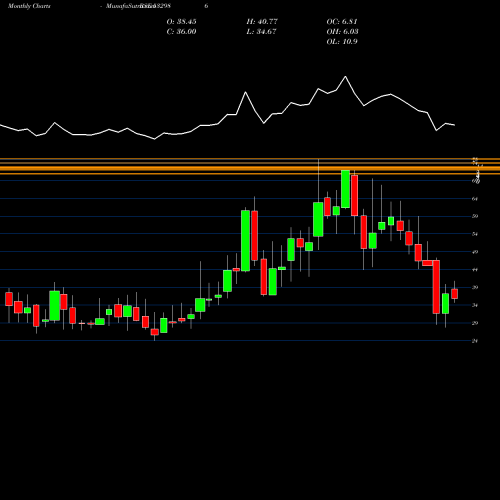The height and width of the screenshot is (500, 500).
Task: Click the price axis label '59'
Action: click(x=475, y=216)
